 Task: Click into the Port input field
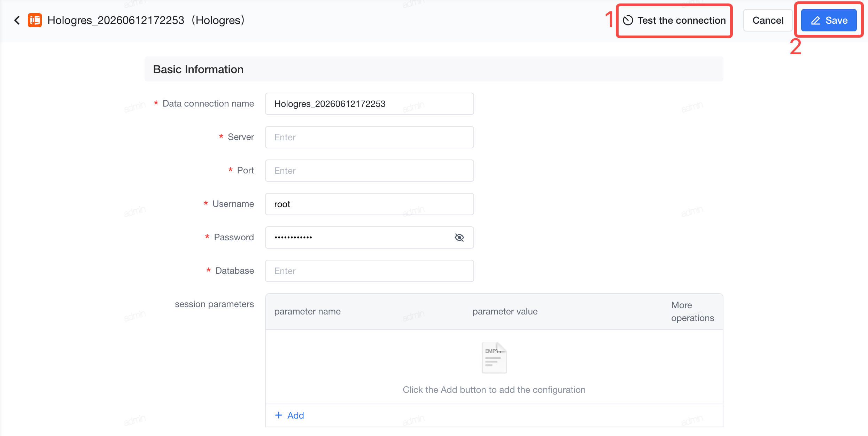[369, 171]
